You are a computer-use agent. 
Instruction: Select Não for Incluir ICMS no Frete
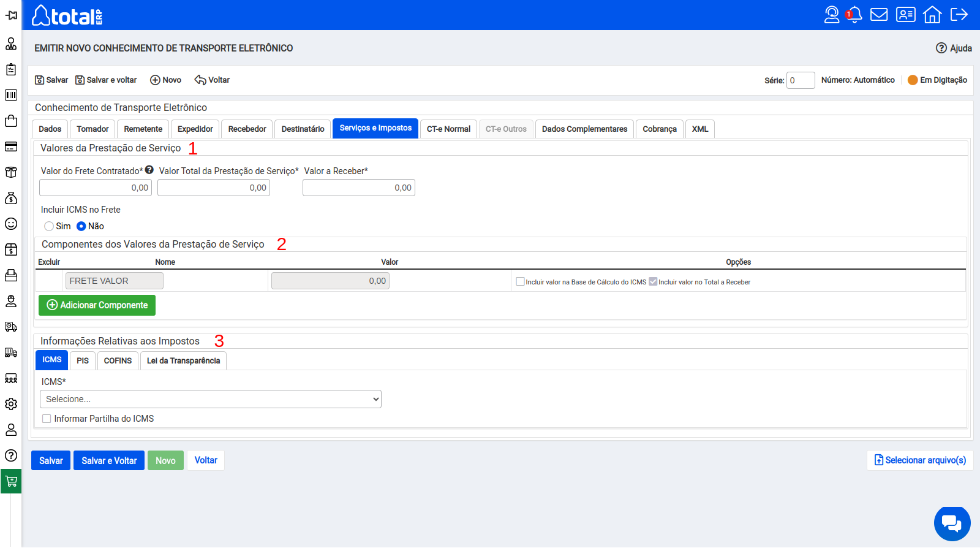point(81,226)
